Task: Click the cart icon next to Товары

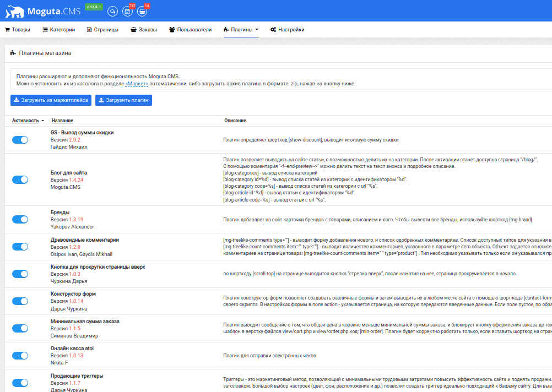Action: point(7,30)
